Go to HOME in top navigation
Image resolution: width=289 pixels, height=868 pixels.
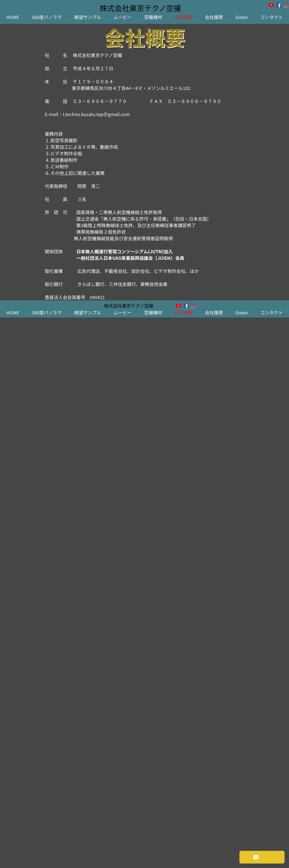coord(13,17)
